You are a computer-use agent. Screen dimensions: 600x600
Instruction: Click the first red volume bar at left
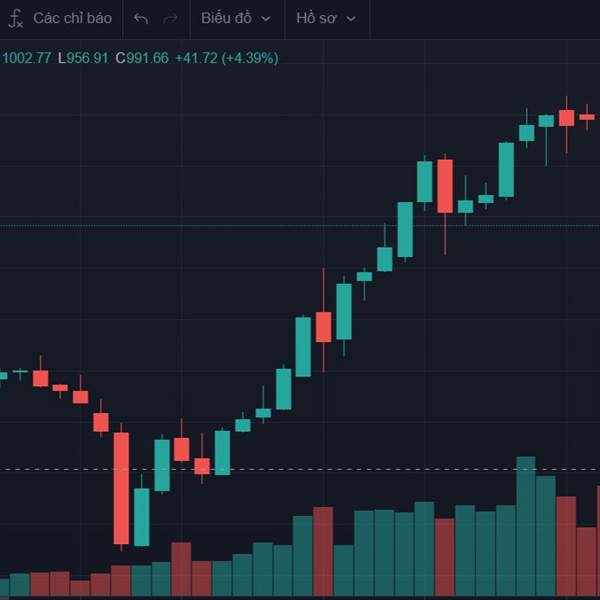click(x=40, y=584)
